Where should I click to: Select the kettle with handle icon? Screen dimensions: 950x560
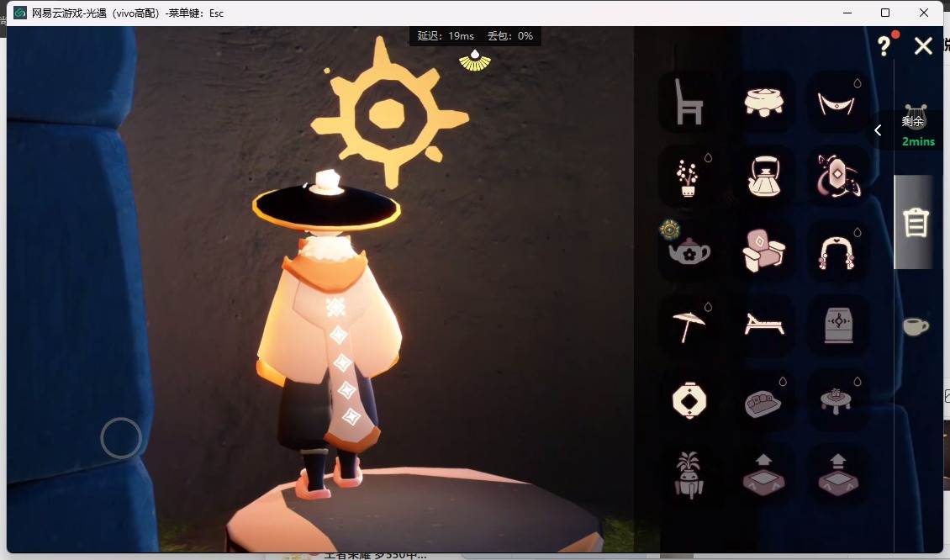click(763, 177)
